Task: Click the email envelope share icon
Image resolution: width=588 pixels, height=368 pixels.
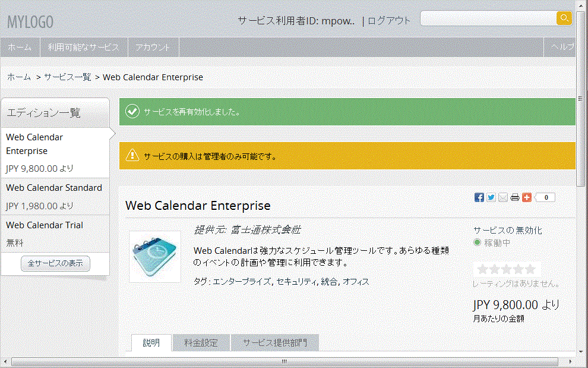Action: pos(503,197)
